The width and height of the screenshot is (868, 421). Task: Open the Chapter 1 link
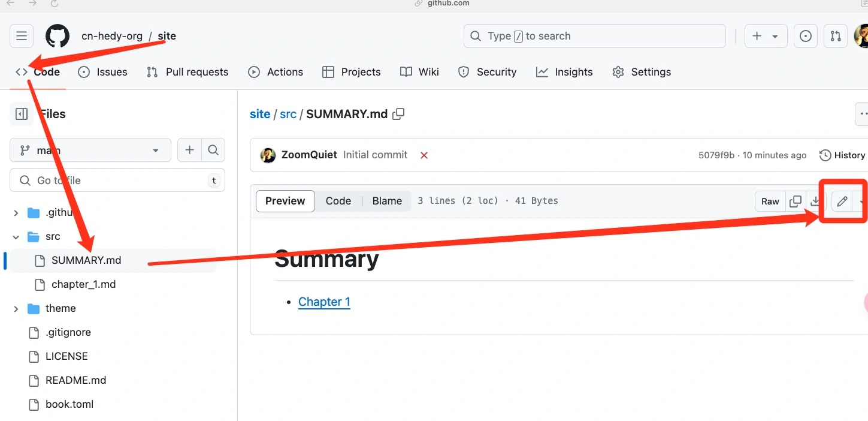tap(324, 302)
